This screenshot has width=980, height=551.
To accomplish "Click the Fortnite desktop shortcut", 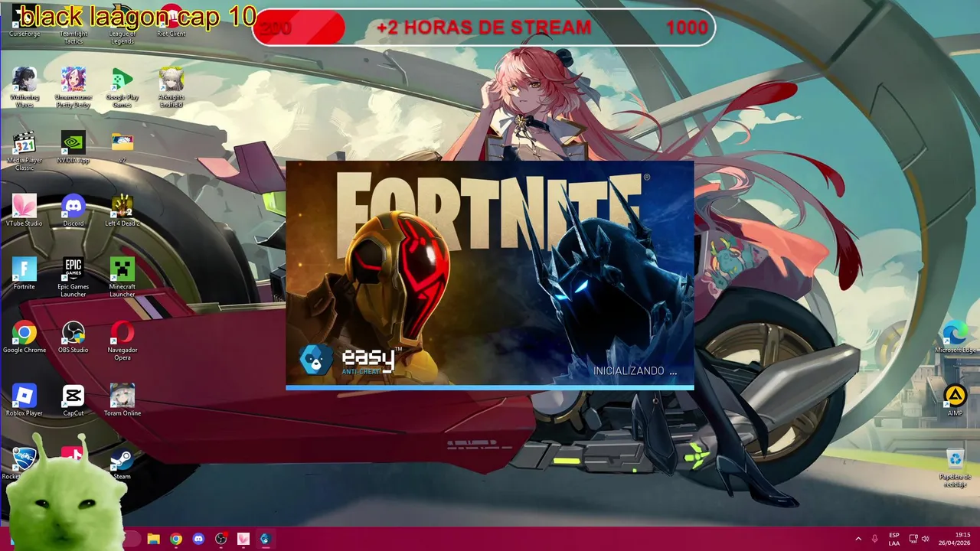I will 24,274.
